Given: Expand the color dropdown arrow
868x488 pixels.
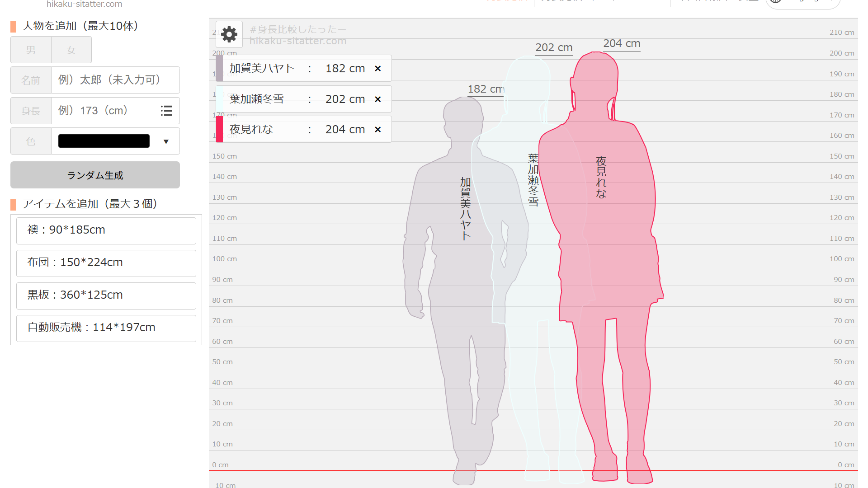Looking at the screenshot, I should (166, 141).
